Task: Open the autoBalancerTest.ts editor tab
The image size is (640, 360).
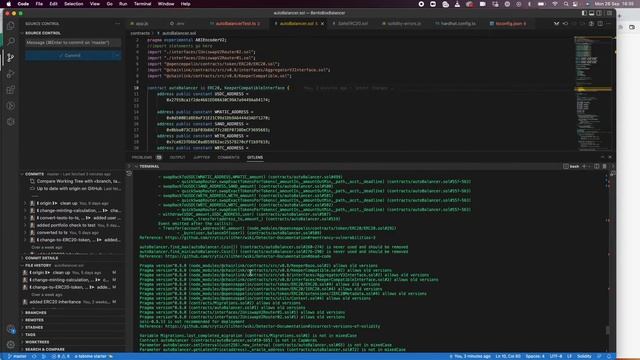Action: click(236, 24)
